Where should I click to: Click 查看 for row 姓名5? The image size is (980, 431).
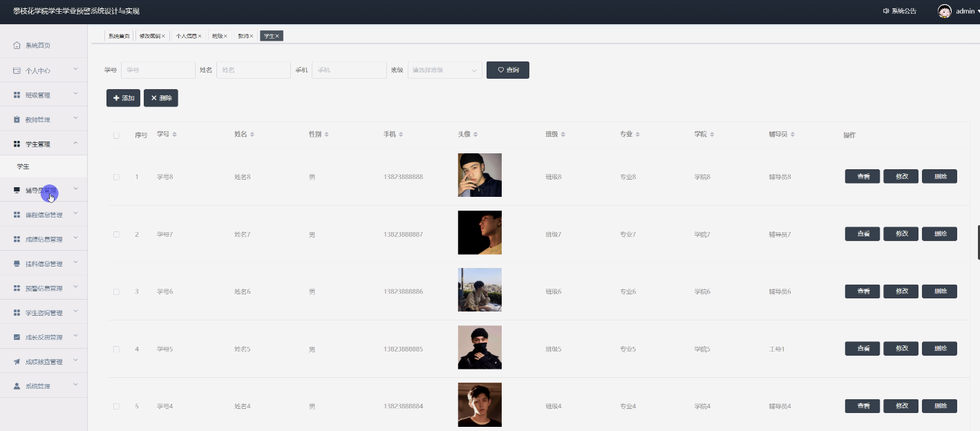pyautogui.click(x=863, y=349)
